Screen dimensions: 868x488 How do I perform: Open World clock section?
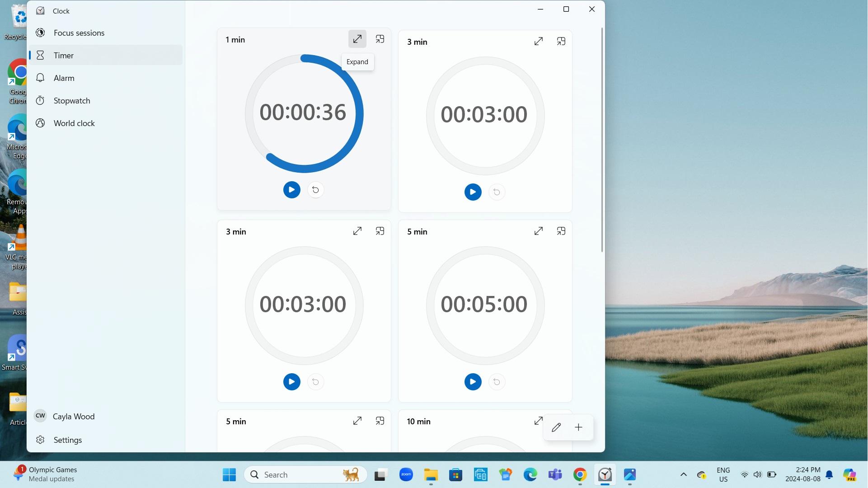[74, 123]
